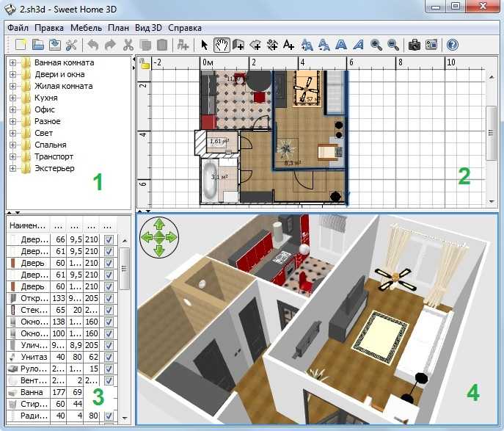This screenshot has width=504, height=431.
Task: Click the Undo arrow icon
Action: point(93,45)
